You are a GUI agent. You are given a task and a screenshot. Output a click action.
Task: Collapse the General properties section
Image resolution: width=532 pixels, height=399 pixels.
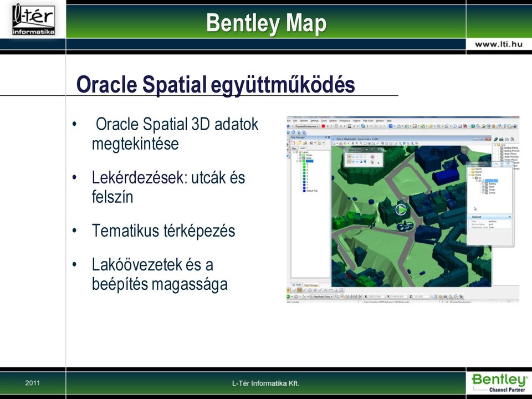(510, 217)
